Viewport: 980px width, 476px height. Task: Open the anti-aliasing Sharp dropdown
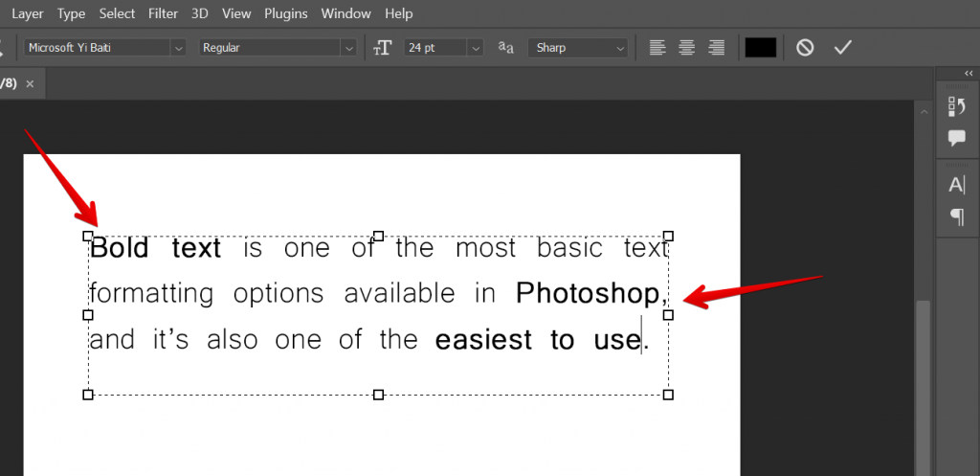(x=619, y=47)
